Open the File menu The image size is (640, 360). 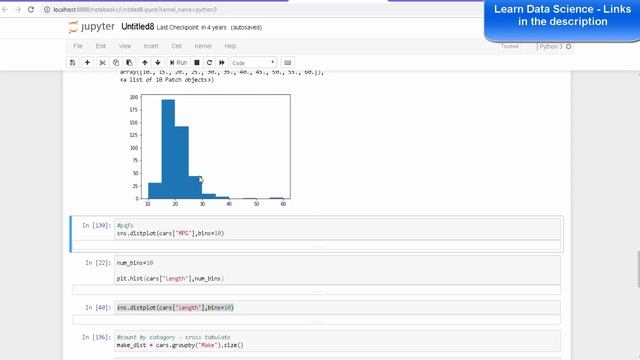pos(78,46)
